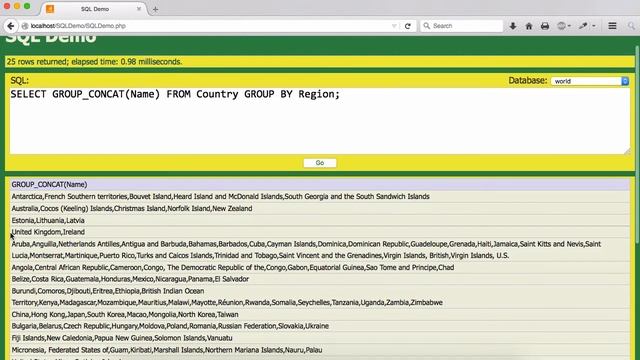
Task: Select the Estonia,Lithuania,Latvia row
Action: [320, 220]
